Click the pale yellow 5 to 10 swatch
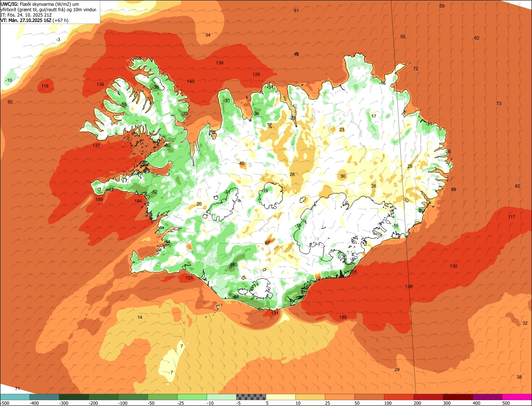Image resolution: width=532 pixels, height=406 pixels. click(x=280, y=397)
